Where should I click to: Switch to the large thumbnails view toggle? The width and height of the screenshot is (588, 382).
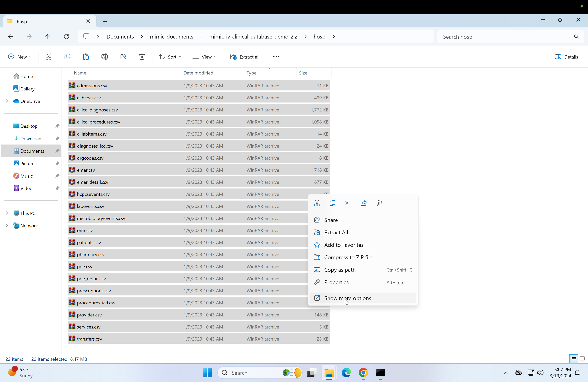coord(582,359)
